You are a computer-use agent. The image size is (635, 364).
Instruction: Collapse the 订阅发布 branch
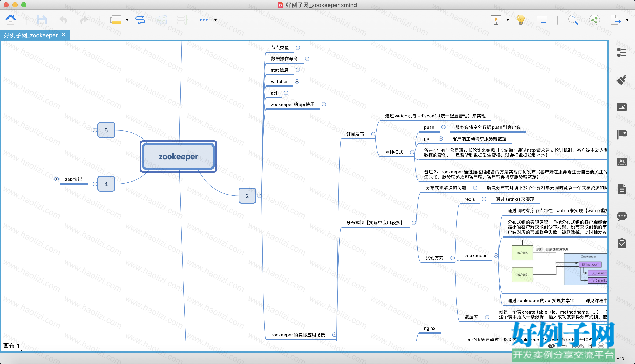tap(373, 134)
